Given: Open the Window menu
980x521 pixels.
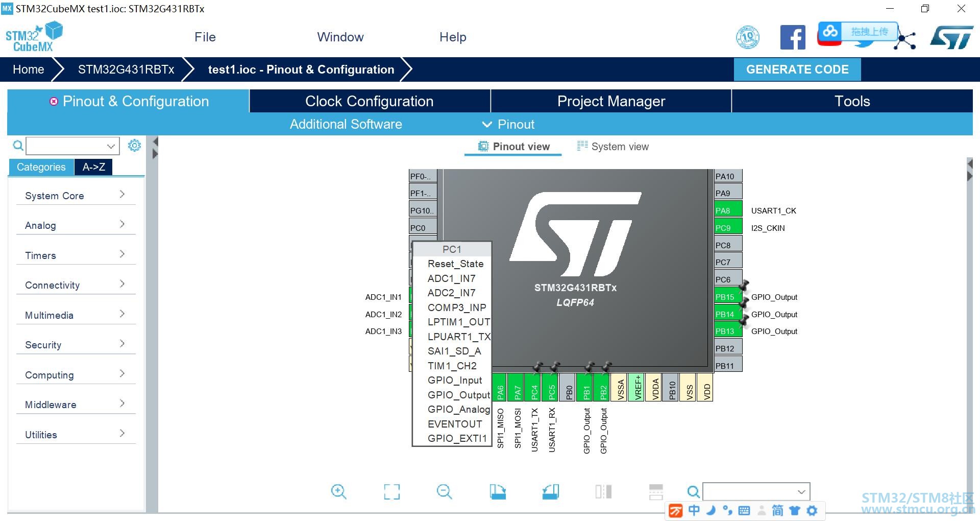Looking at the screenshot, I should click(340, 37).
